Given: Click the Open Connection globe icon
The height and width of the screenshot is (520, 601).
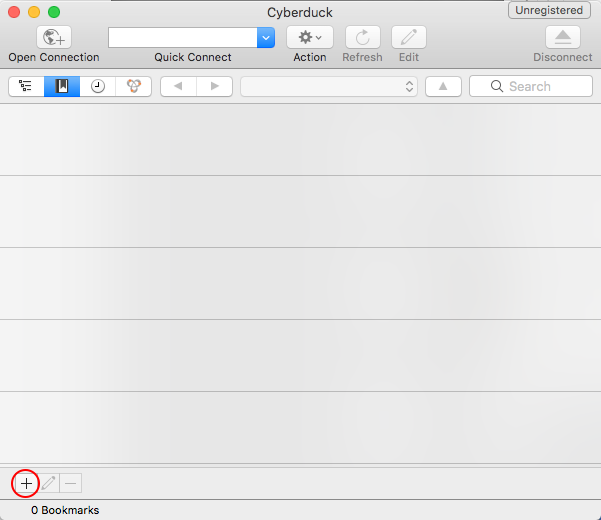Looking at the screenshot, I should click(x=54, y=37).
